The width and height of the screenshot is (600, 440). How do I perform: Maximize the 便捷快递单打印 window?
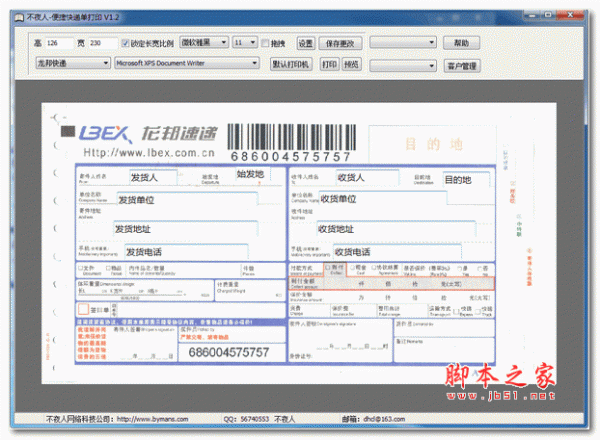click(548, 15)
